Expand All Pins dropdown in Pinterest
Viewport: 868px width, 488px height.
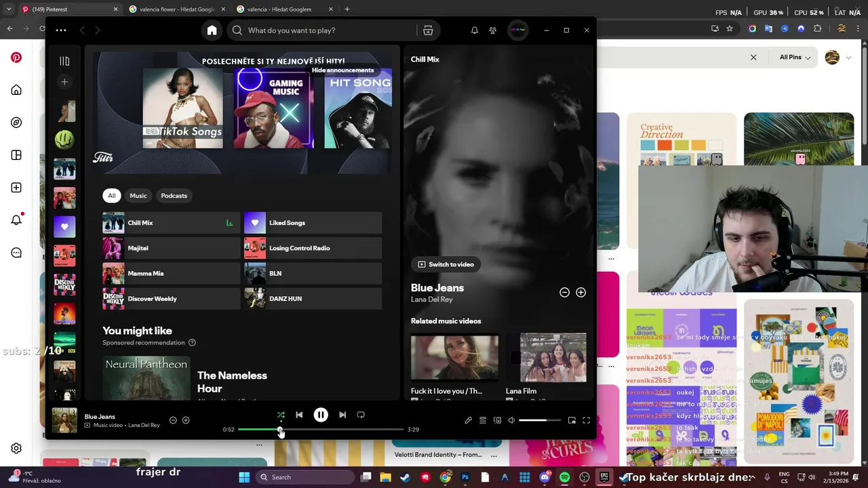pos(795,58)
